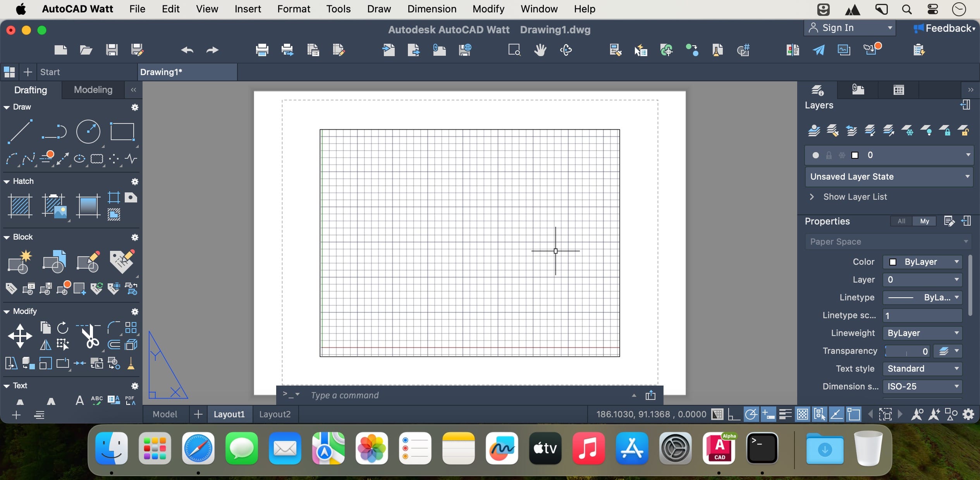The image size is (980, 480).
Task: Open Unsaved Layer State dropdown
Action: [889, 177]
